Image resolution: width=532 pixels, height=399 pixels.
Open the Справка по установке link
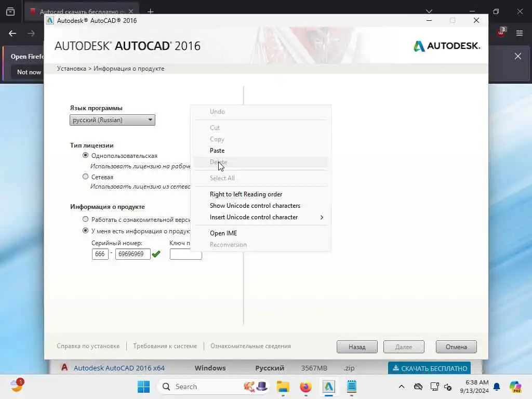pos(88,346)
